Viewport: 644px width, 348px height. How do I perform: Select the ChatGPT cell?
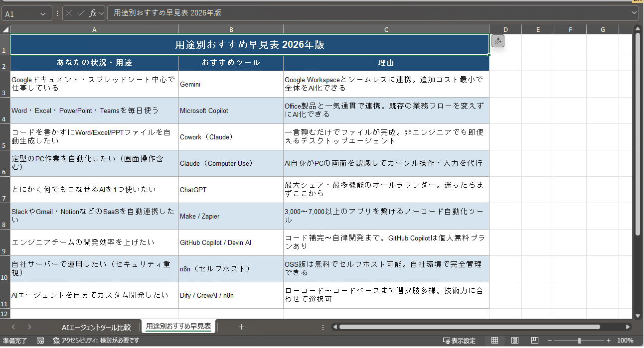pos(231,190)
